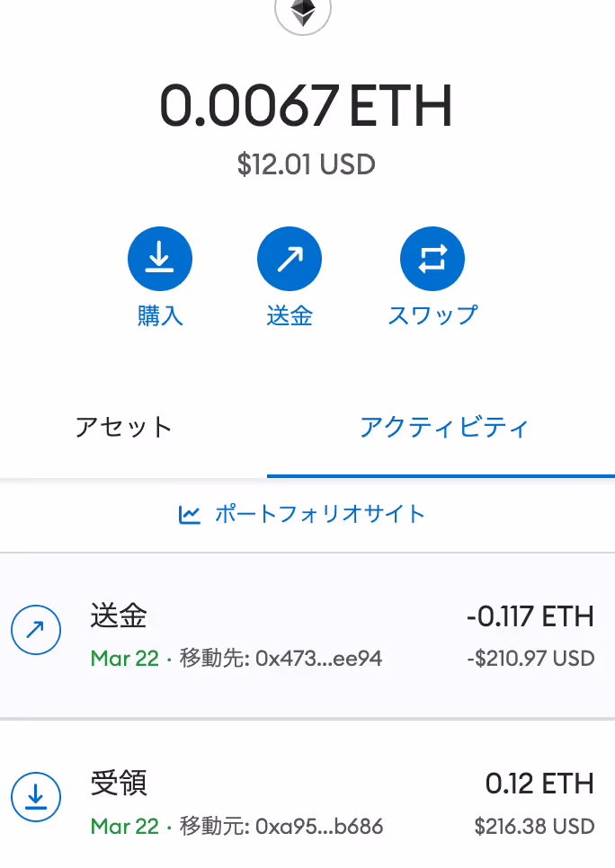Screen dimensions: 615x868
Task: Click the スワップ text label
Action: 432,315
